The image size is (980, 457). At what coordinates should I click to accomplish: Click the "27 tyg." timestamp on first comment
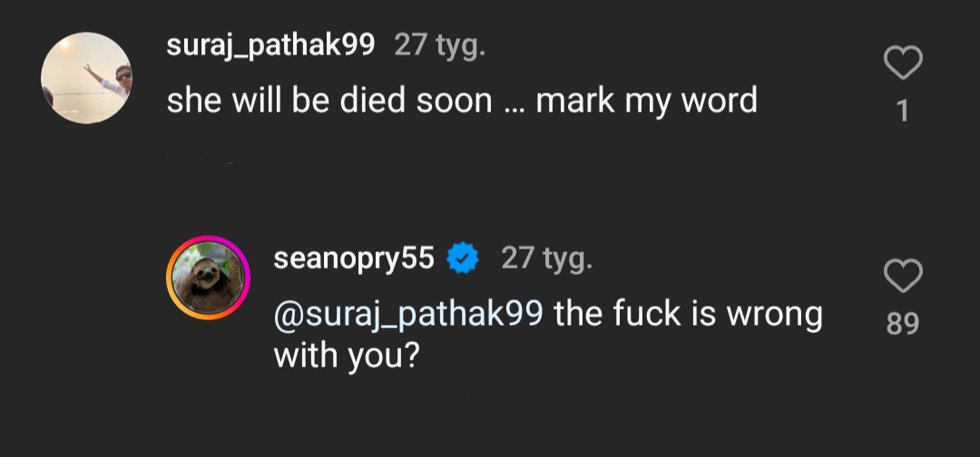tap(439, 45)
